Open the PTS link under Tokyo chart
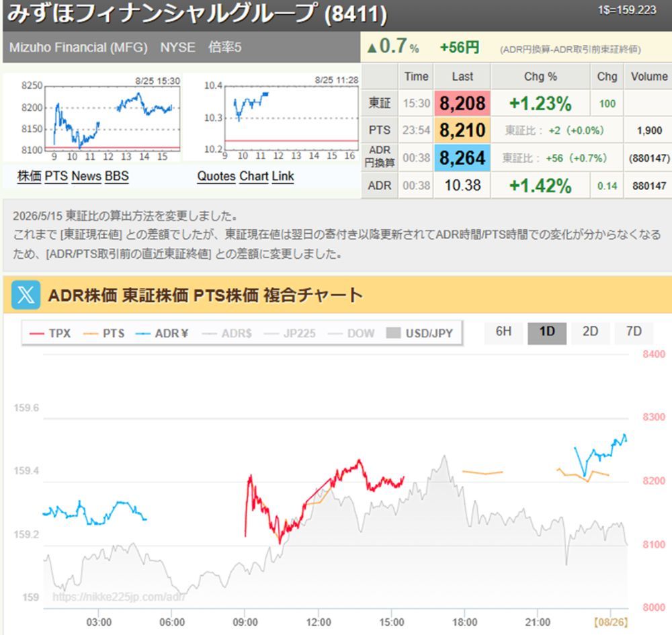 (x=56, y=176)
